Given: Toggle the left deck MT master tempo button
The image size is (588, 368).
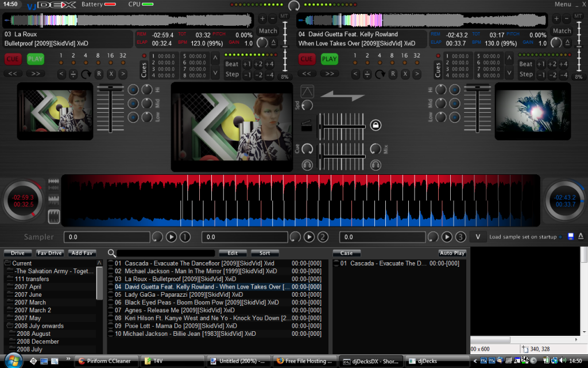Looking at the screenshot, I should pyautogui.click(x=284, y=17).
